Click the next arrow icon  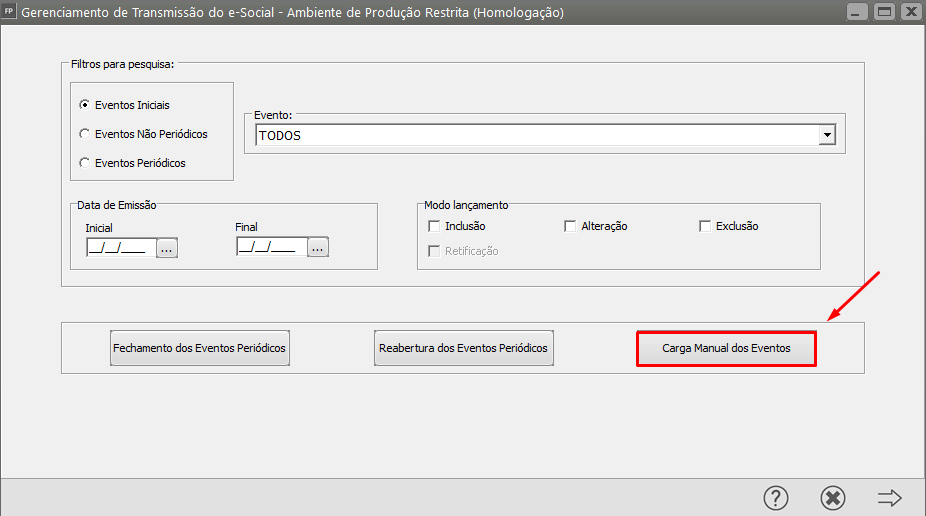point(889,498)
